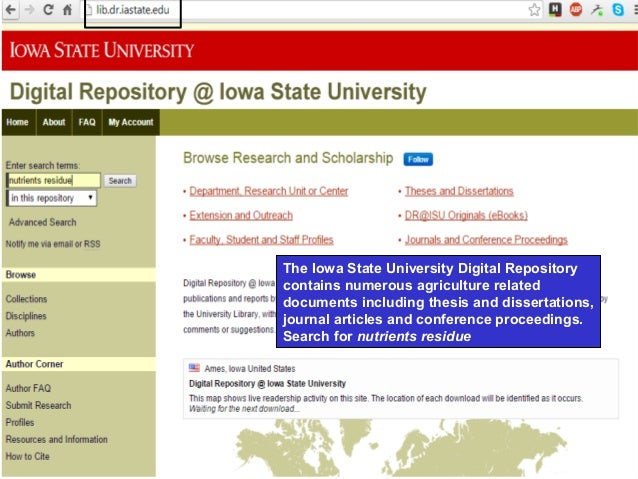This screenshot has width=638, height=479.
Task: Click the 'Ames, Iowa United States' text
Action: pos(250,369)
